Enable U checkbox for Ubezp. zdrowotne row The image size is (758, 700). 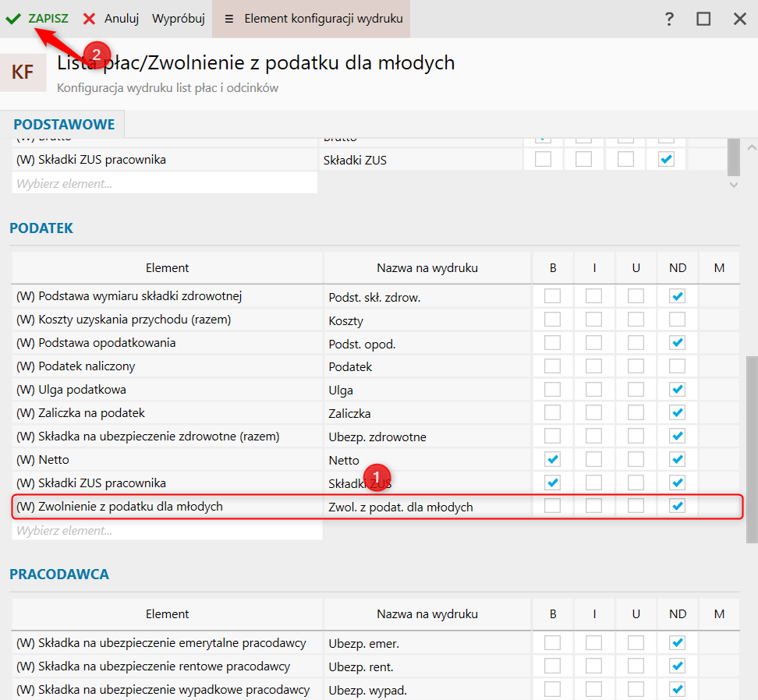click(636, 437)
